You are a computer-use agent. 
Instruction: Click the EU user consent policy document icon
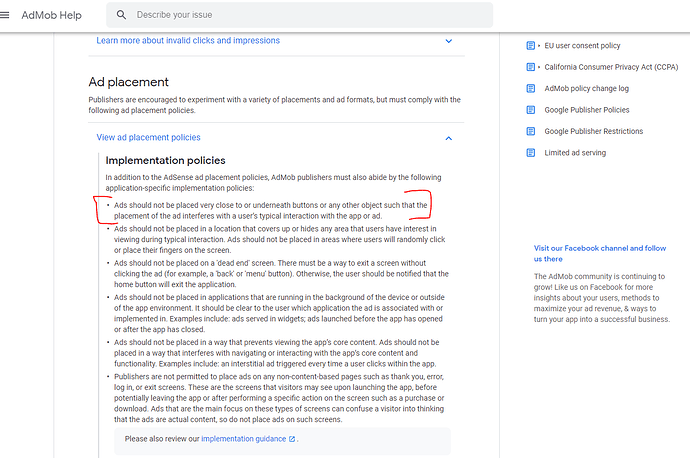[531, 45]
